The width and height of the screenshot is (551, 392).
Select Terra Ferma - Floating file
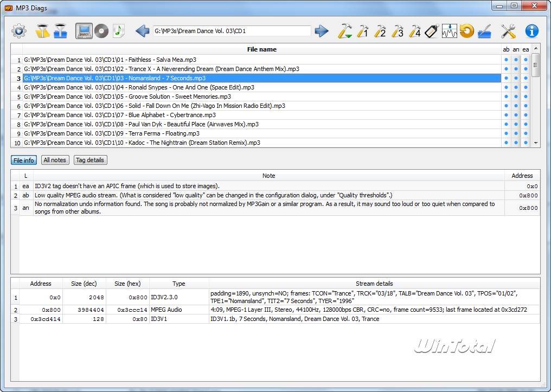pos(262,133)
